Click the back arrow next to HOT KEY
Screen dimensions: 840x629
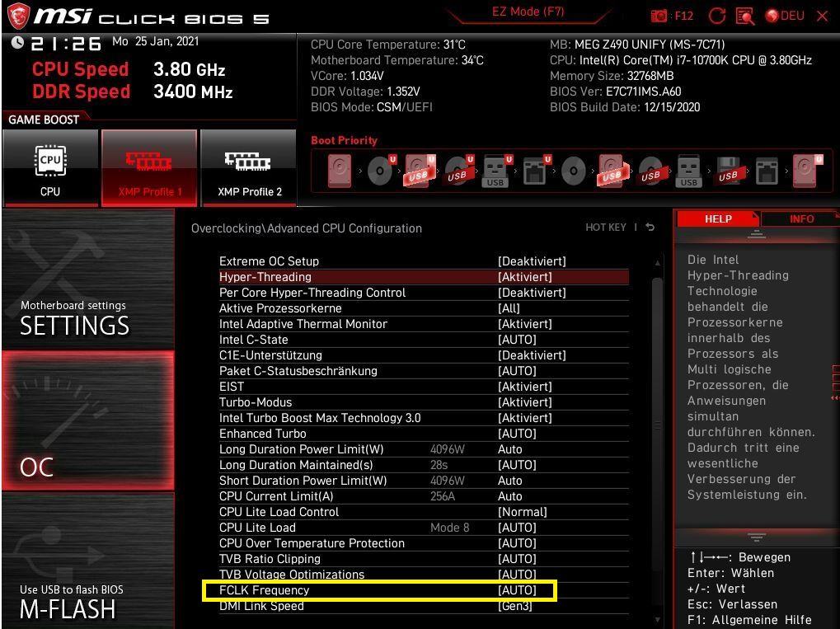click(650, 228)
